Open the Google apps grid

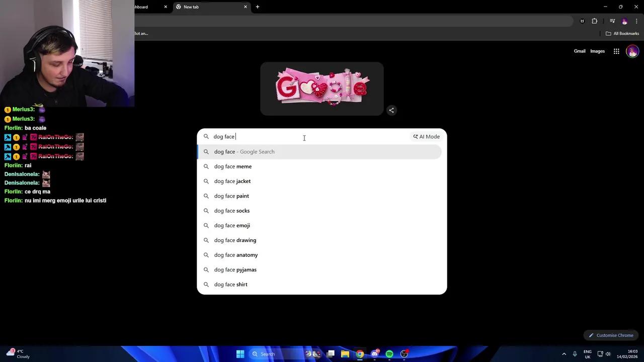[616, 51]
